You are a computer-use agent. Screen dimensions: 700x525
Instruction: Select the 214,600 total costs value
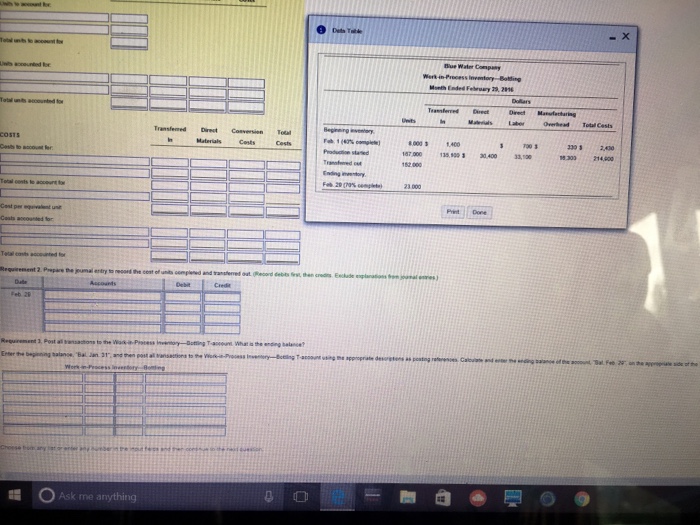point(603,158)
